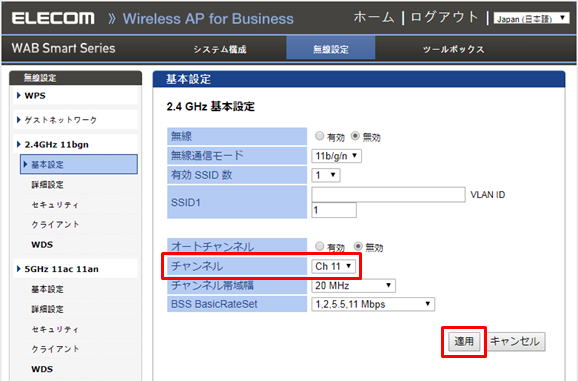Click the 無線通信モード label
This screenshot has width=578, height=381.
(207, 155)
